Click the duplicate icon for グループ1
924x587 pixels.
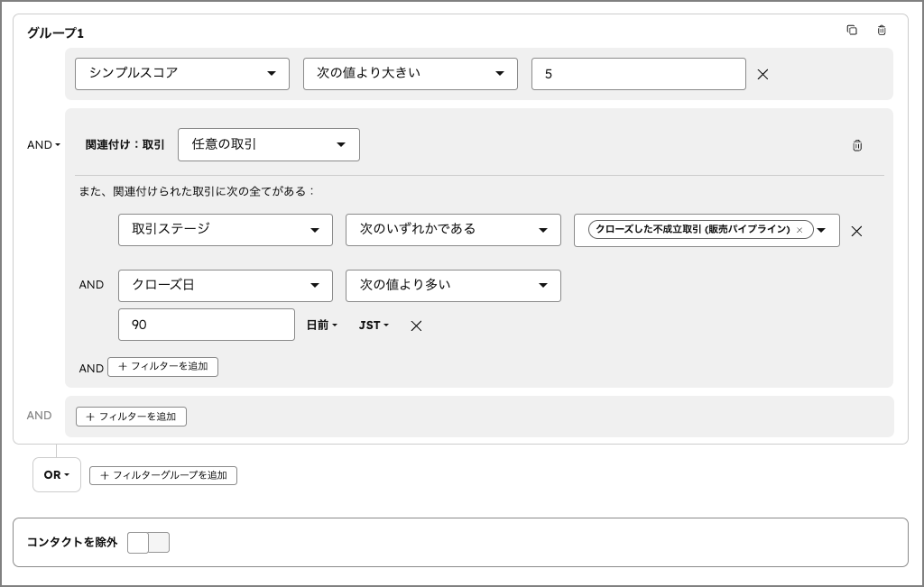[852, 30]
